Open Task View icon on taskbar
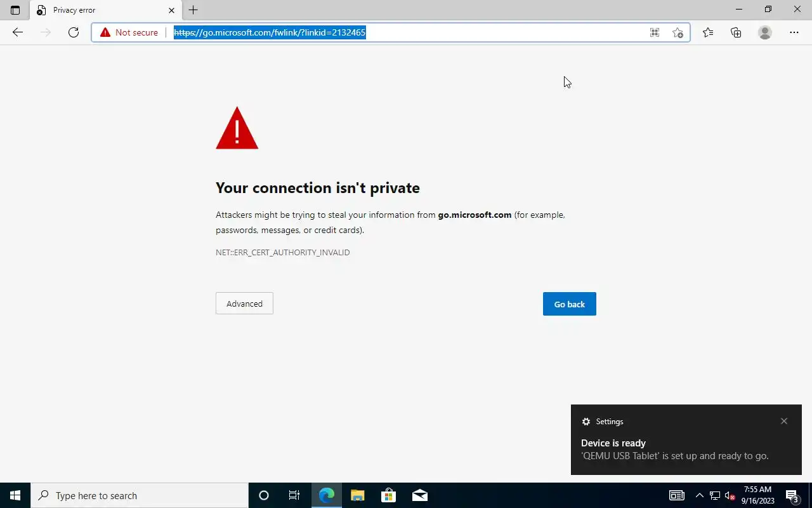Viewport: 812px width, 508px height. (x=294, y=495)
